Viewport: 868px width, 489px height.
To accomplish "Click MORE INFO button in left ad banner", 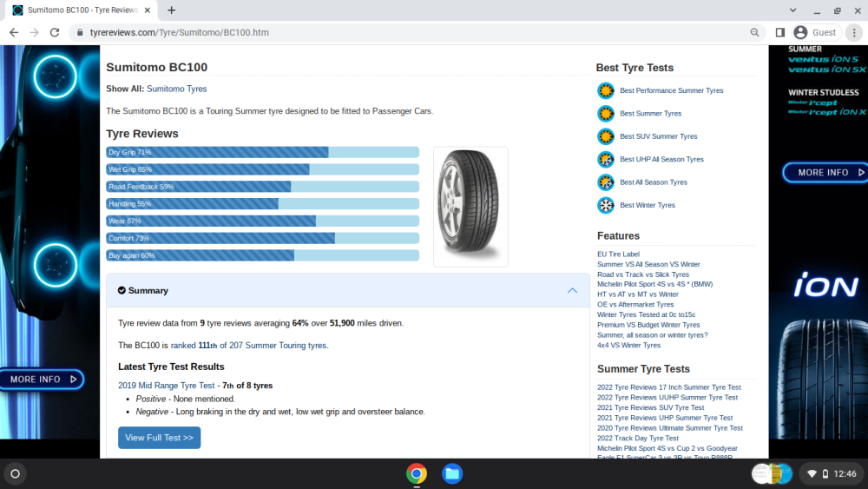I will pyautogui.click(x=42, y=380).
